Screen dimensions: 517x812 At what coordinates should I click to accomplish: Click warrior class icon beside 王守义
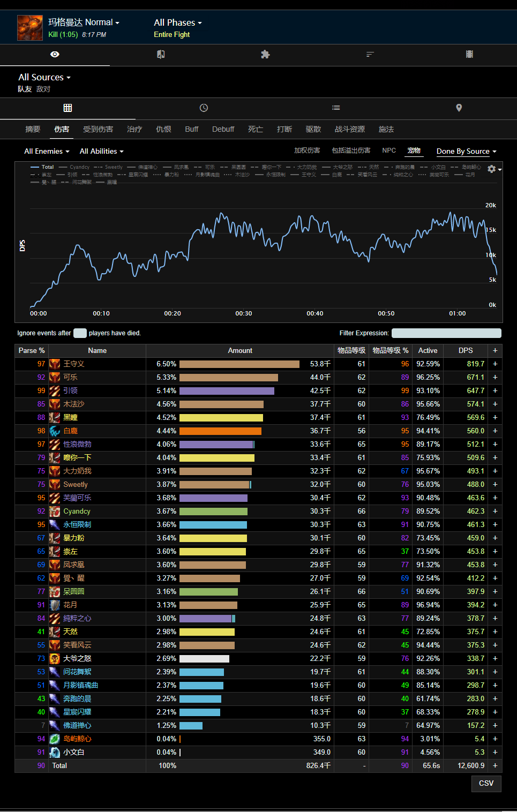55,364
